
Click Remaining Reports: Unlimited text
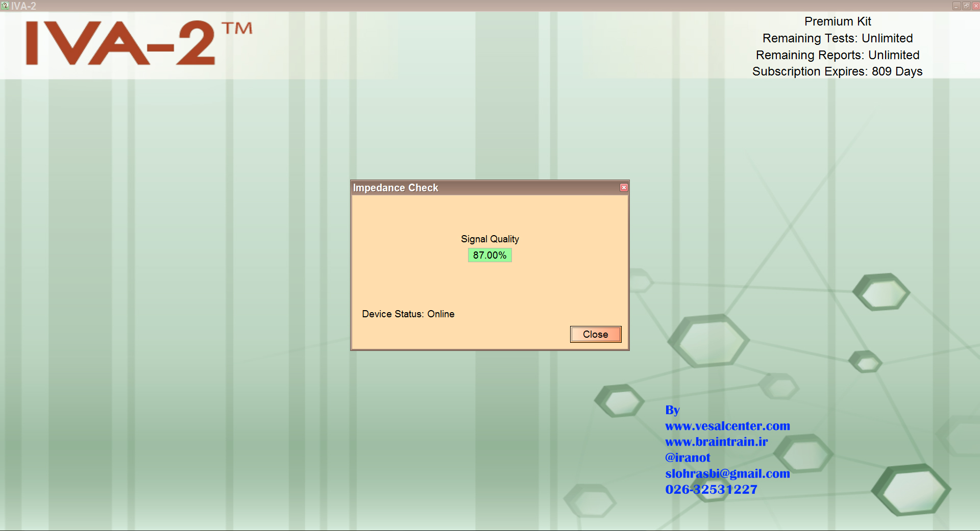coord(838,55)
